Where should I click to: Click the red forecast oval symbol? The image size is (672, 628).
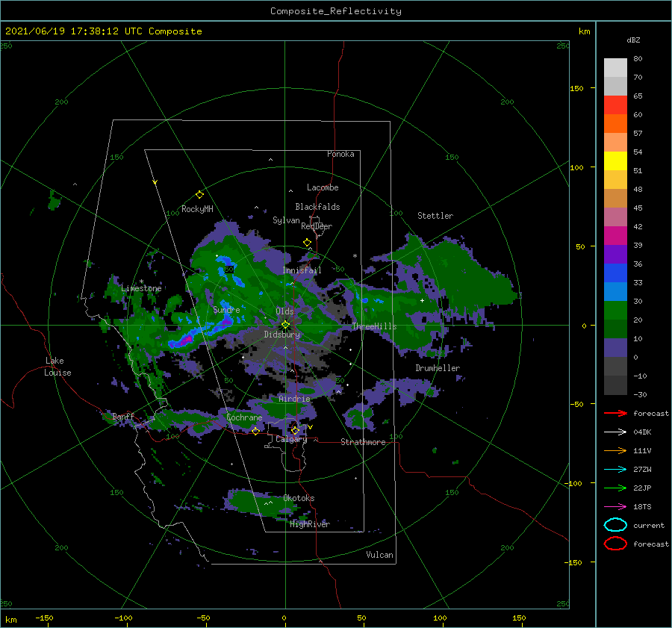tap(615, 544)
